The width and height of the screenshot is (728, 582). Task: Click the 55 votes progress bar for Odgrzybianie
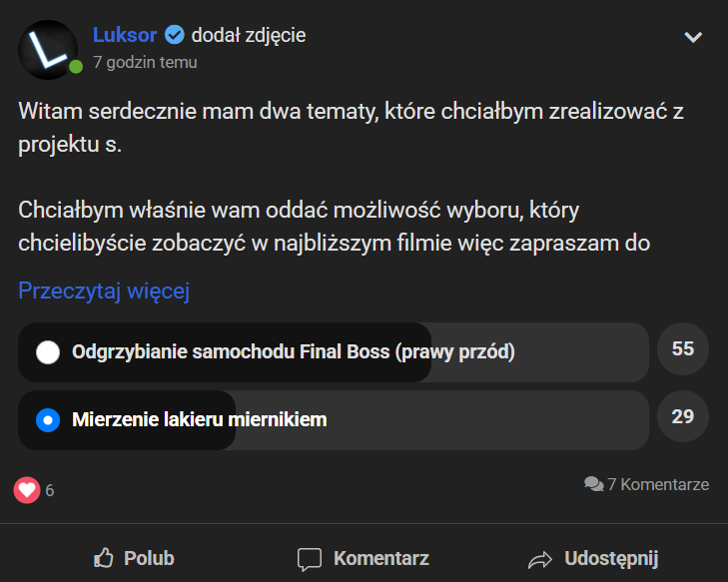coord(334,352)
